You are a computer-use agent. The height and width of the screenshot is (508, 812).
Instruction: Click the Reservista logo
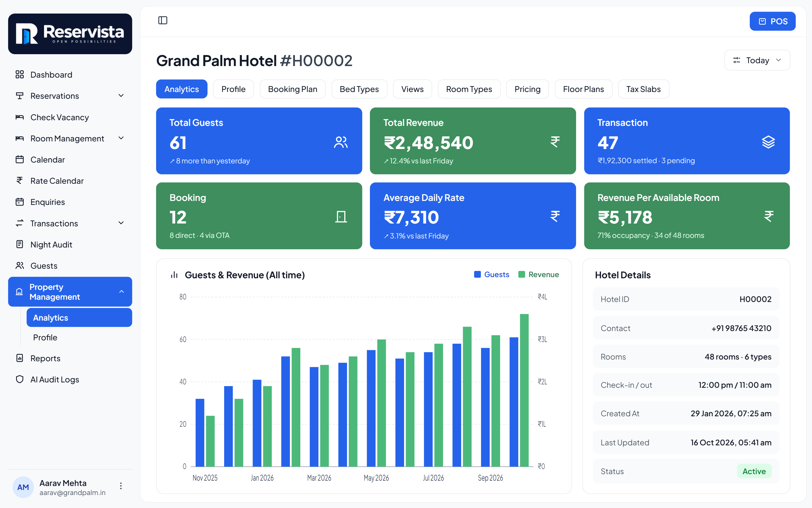tap(70, 34)
